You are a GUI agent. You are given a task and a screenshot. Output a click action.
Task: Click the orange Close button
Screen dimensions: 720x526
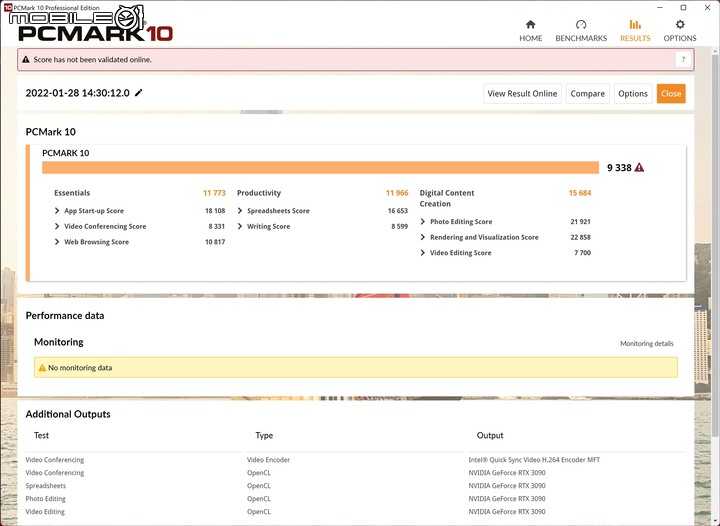coord(671,94)
